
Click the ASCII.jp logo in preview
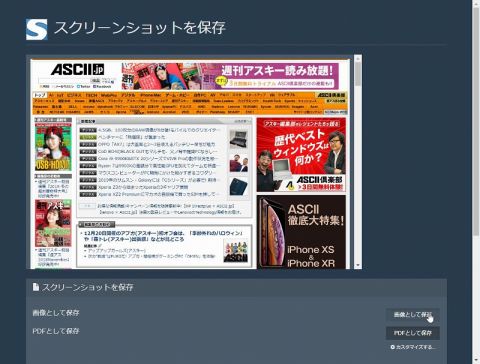[x=77, y=69]
